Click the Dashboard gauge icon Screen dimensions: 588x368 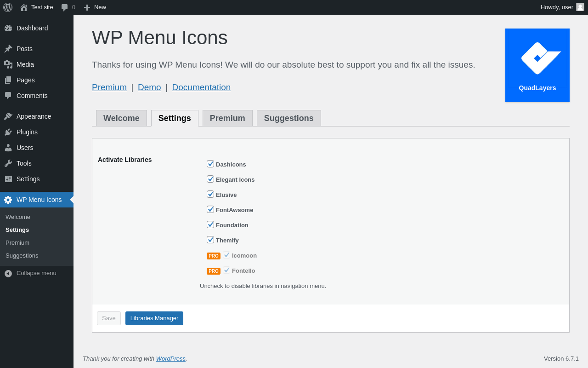pyautogui.click(x=8, y=28)
